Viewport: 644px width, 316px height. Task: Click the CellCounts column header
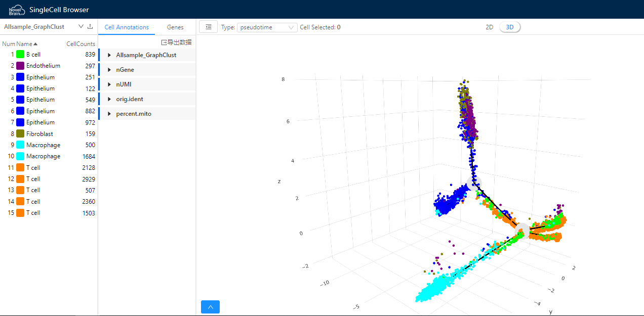(80, 44)
